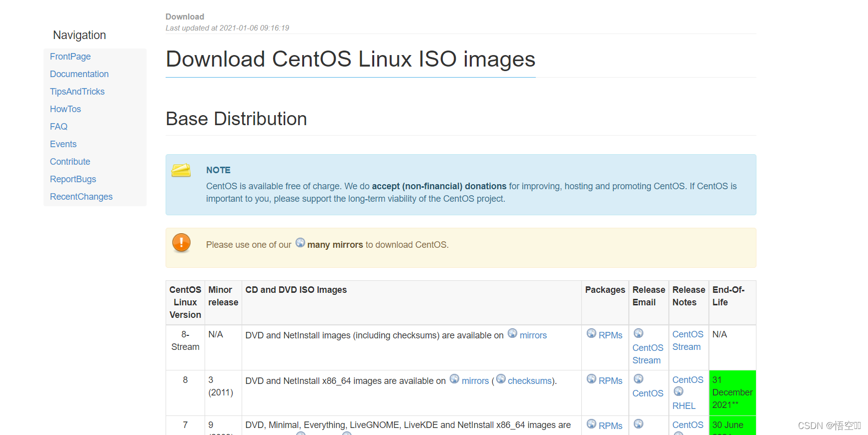Viewport: 868px width, 435px height.
Task: Click the '3 (2011)' minor release cell
Action: 223,393
